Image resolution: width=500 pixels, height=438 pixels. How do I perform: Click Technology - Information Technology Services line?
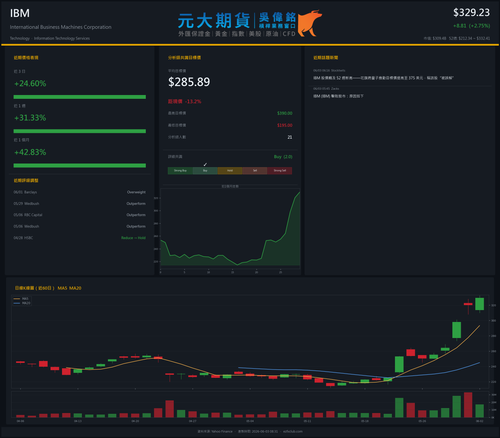coord(50,38)
